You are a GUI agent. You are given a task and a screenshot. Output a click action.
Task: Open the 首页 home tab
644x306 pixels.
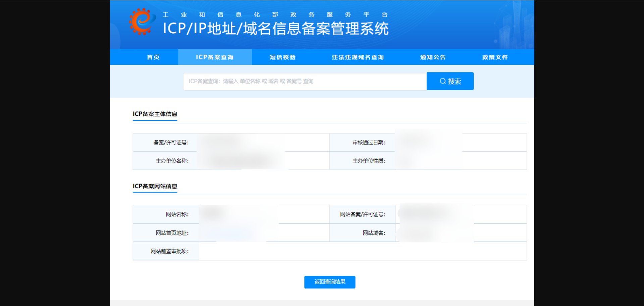tap(153, 57)
